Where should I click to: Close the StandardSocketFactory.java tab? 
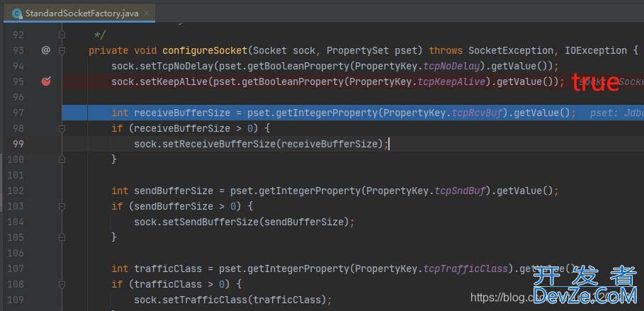tap(147, 13)
